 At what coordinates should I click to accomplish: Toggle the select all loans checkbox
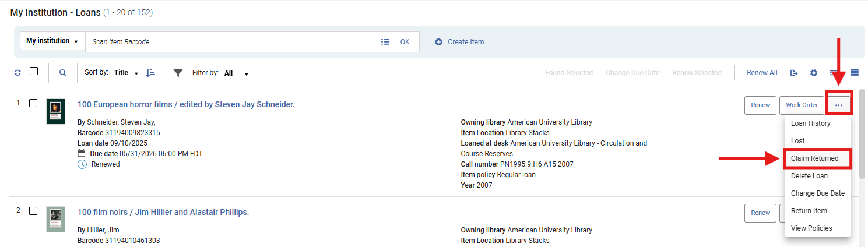click(x=34, y=71)
